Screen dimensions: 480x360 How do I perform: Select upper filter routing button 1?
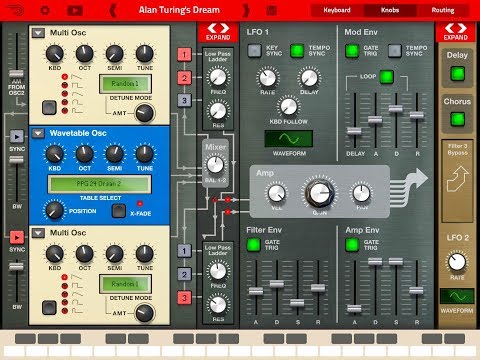pos(184,55)
